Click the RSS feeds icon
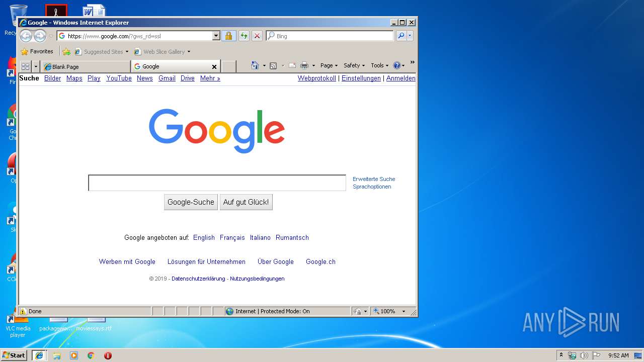 273,65
